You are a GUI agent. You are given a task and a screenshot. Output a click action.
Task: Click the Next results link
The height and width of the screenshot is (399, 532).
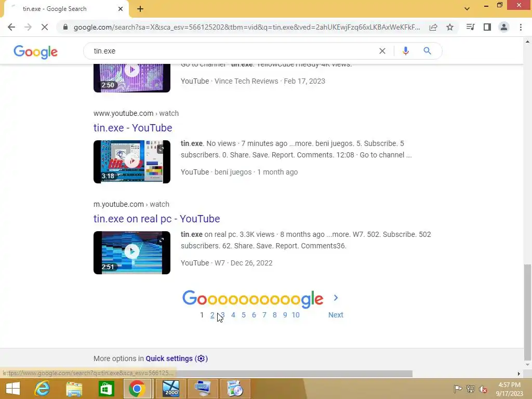pyautogui.click(x=336, y=315)
